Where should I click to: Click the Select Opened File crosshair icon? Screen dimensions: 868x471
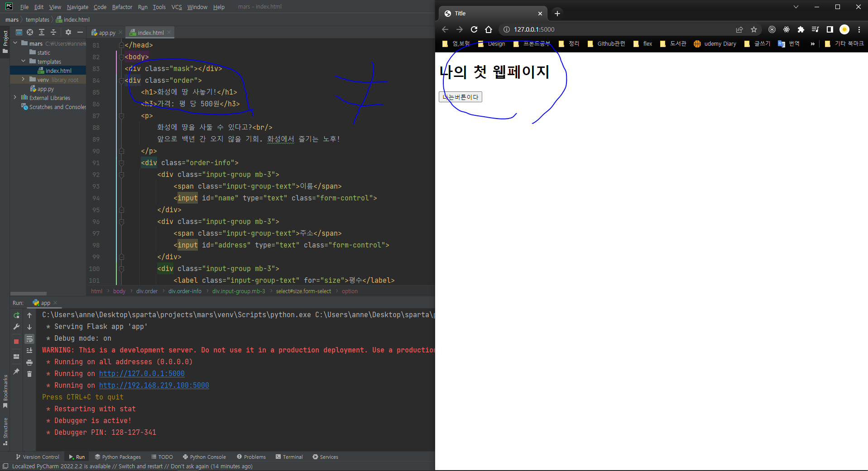click(30, 32)
